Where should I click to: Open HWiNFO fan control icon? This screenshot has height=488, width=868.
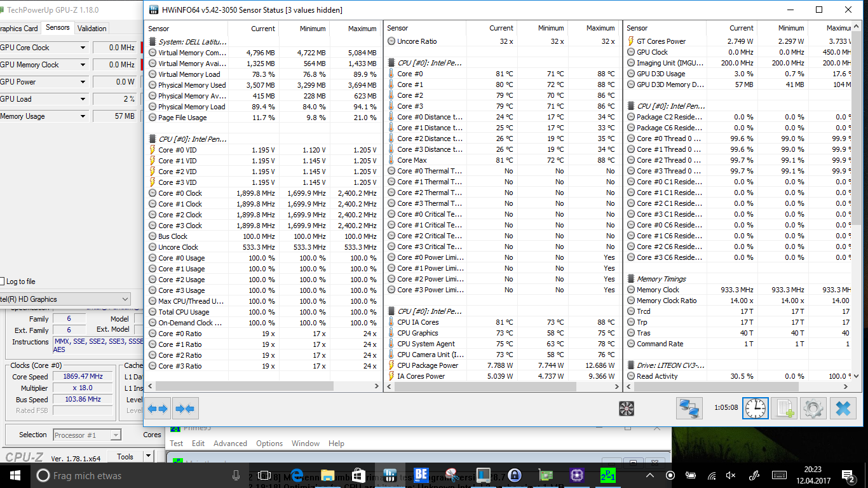(x=627, y=409)
